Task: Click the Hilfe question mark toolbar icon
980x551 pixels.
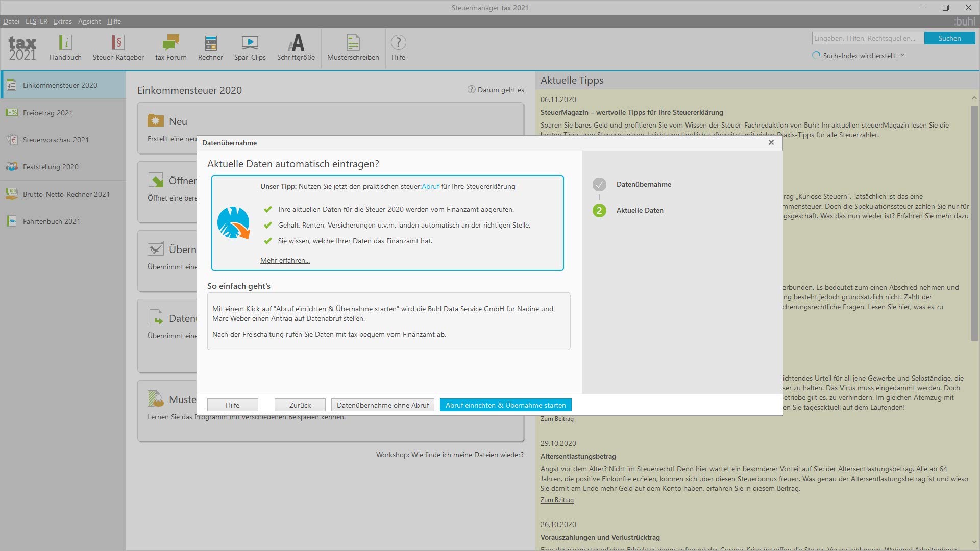Action: pyautogui.click(x=398, y=43)
